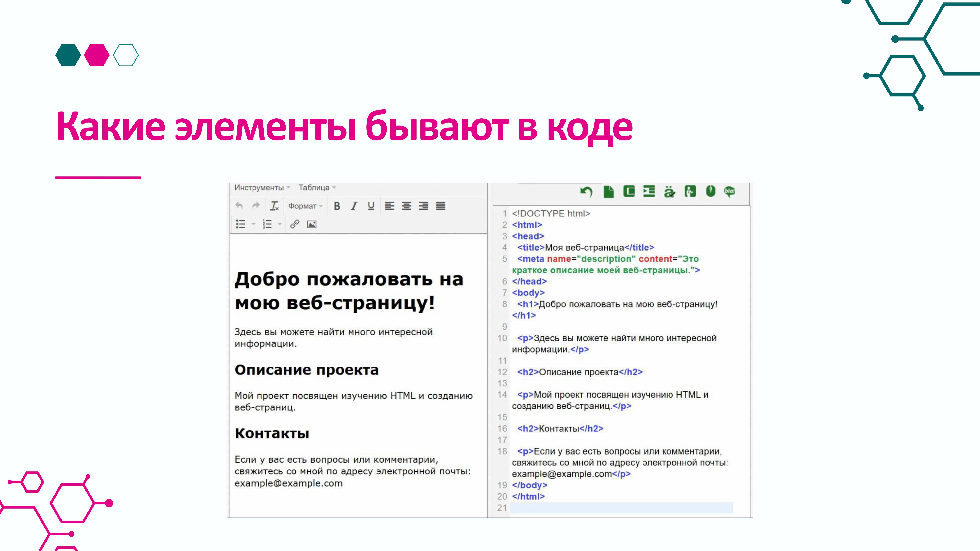Image resolution: width=980 pixels, height=551 pixels.
Task: Click line number 10 in the code gutter
Action: tap(502, 338)
